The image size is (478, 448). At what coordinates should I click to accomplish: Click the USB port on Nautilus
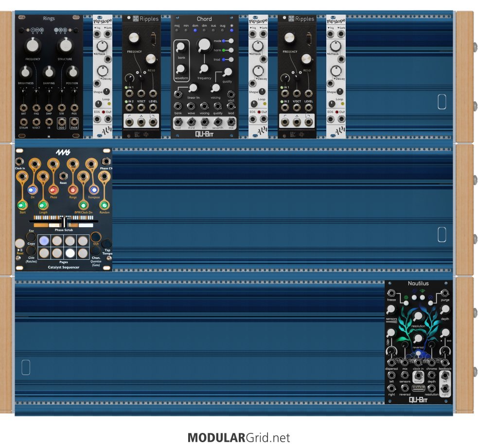point(418,388)
